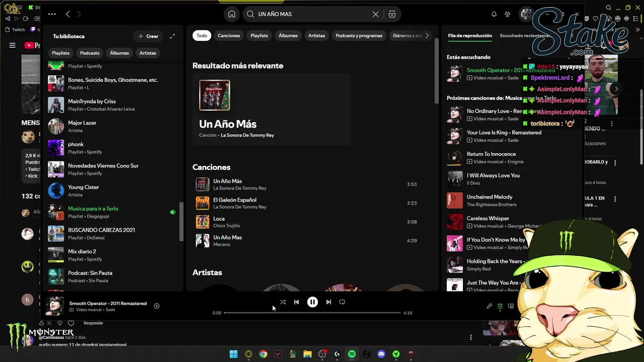
Task: Show more search filter chips with arrow
Action: pyautogui.click(x=427, y=36)
